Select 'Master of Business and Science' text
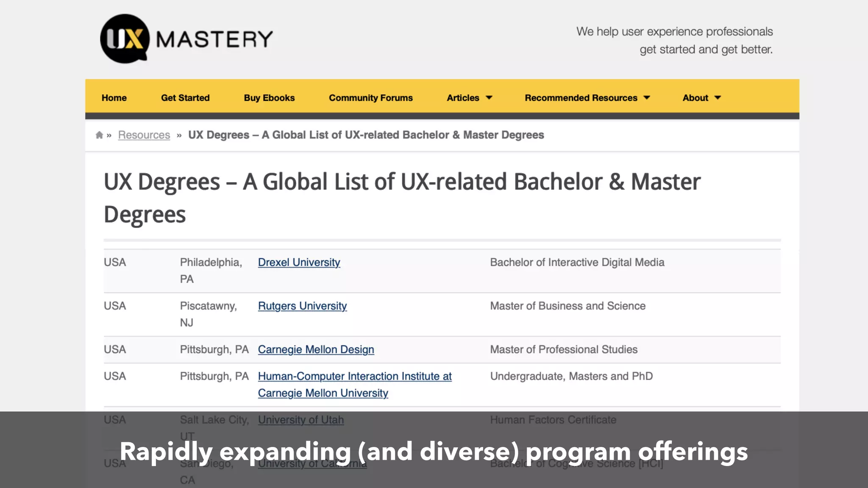This screenshot has height=488, width=868. tap(568, 306)
